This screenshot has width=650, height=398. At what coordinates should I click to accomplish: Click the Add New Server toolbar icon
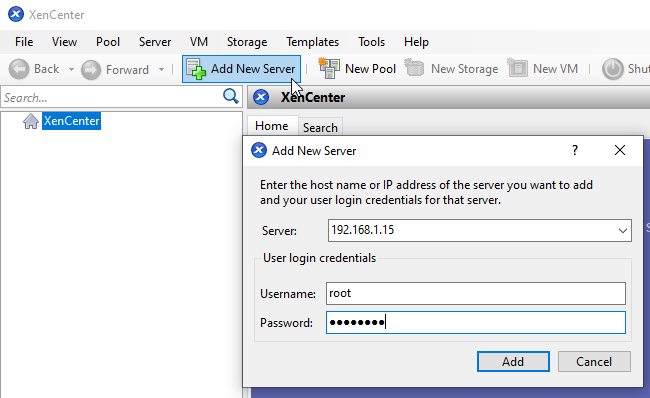(196, 69)
